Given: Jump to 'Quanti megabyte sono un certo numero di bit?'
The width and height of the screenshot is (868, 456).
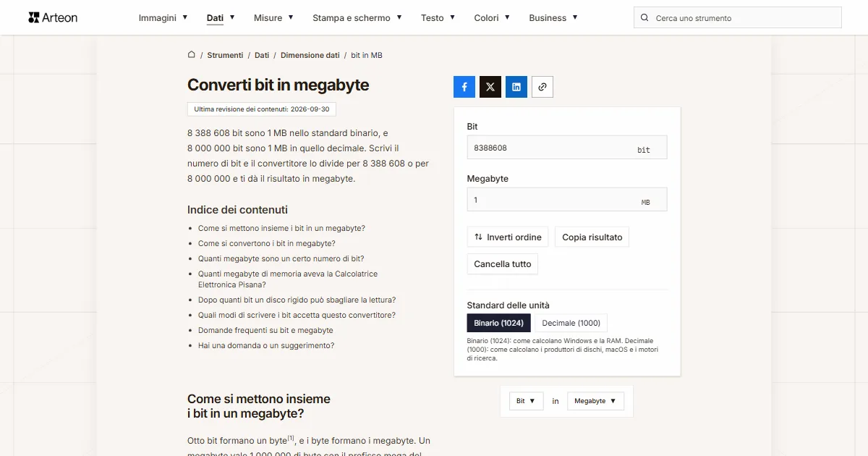Looking at the screenshot, I should click(281, 258).
